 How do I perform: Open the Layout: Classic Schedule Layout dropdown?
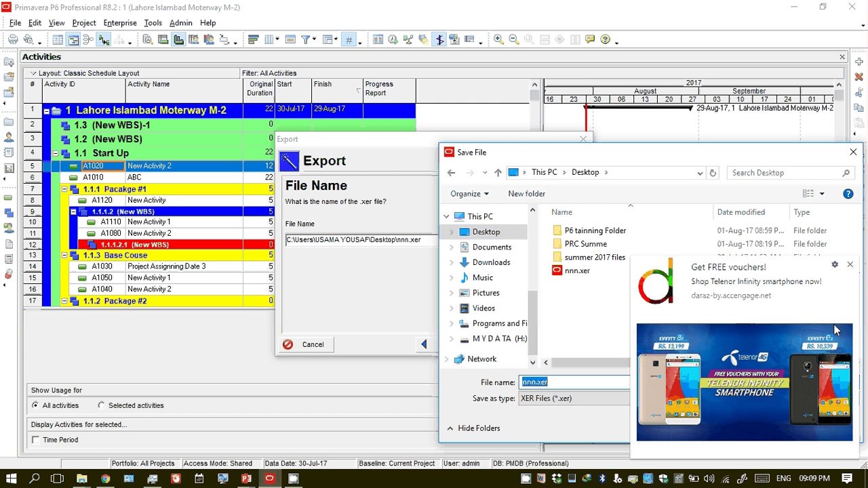pos(33,73)
